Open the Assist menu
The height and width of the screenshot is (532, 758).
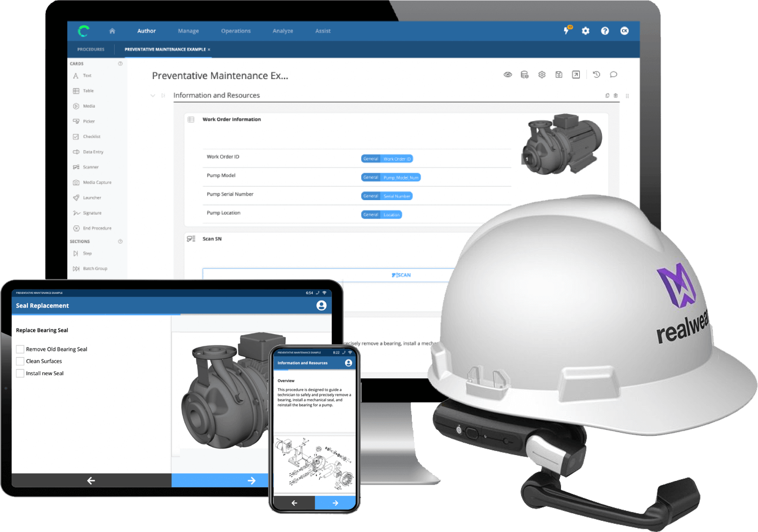click(323, 31)
